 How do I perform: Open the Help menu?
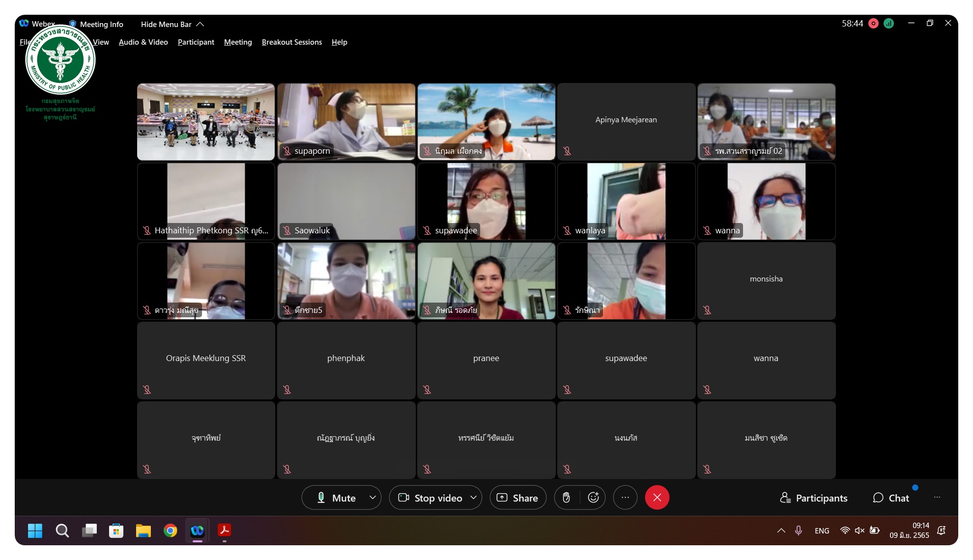point(339,42)
